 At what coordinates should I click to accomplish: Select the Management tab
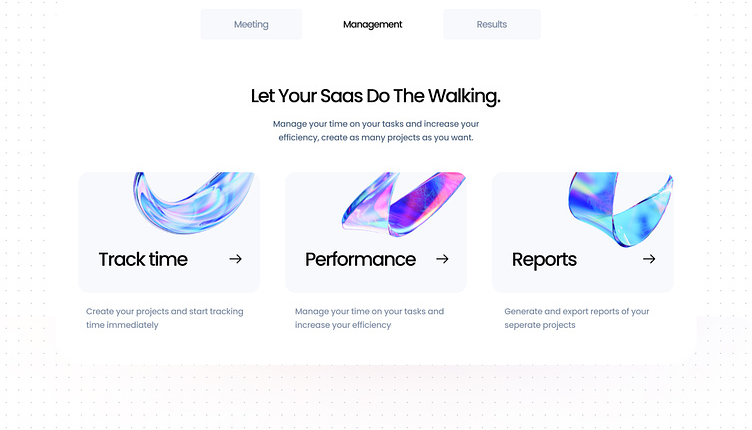coord(372,24)
